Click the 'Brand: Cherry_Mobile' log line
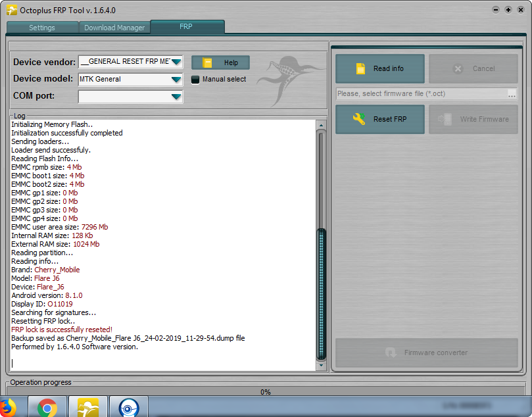Image resolution: width=532 pixels, height=417 pixels. [x=45, y=270]
